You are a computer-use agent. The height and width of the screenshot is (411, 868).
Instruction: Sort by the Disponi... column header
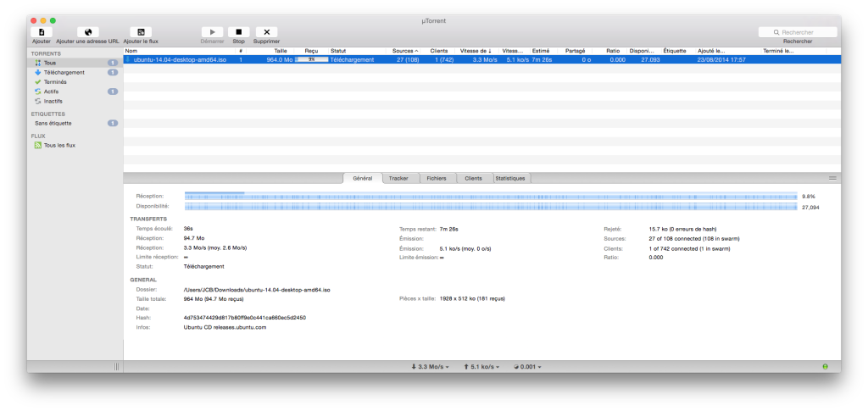pos(644,51)
